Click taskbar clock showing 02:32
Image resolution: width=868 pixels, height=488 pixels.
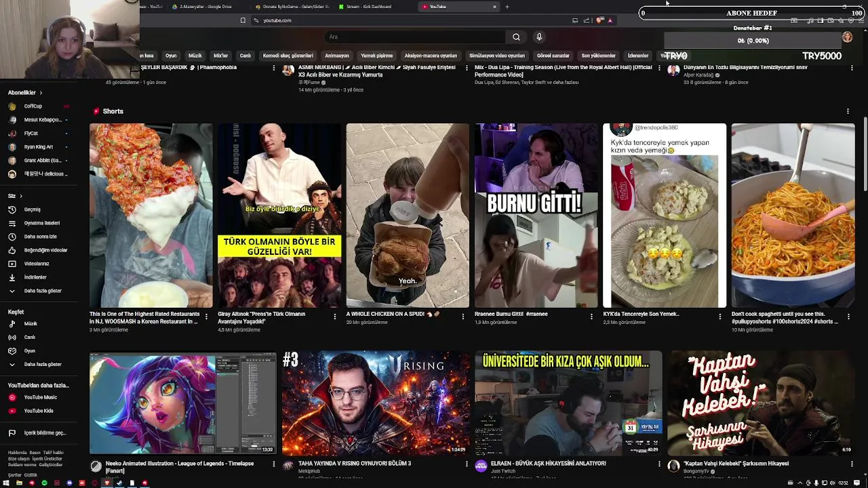click(x=843, y=483)
